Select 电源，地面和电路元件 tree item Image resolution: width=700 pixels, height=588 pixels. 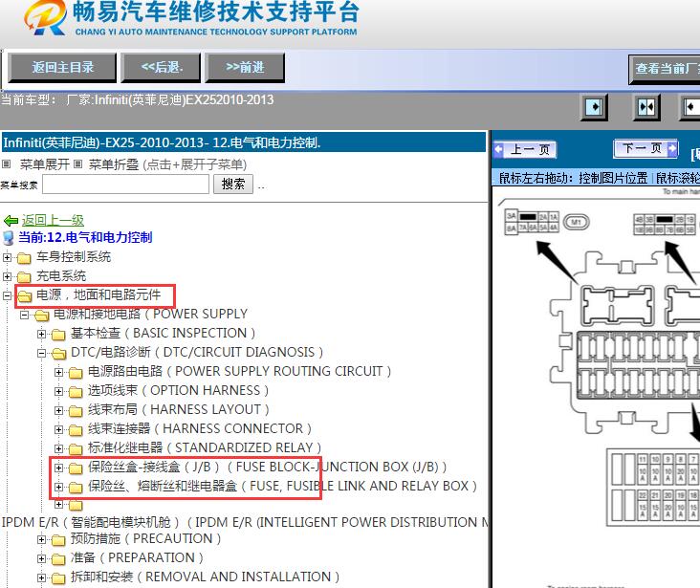coord(98,294)
